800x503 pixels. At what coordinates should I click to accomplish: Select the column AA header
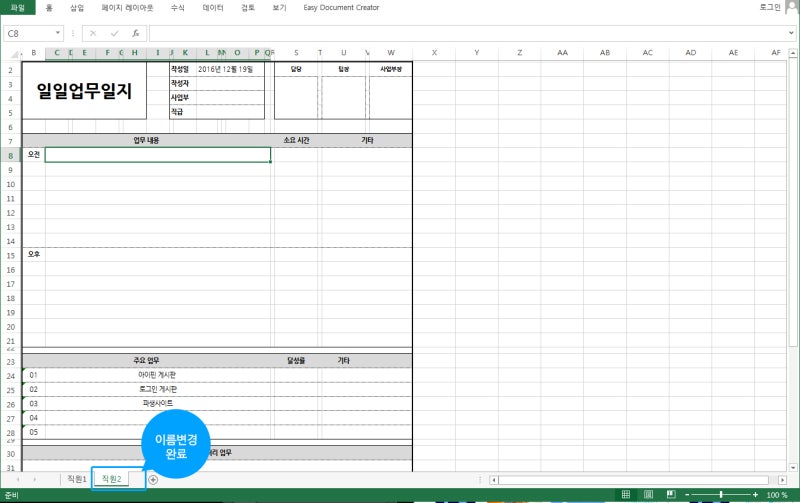[x=562, y=53]
